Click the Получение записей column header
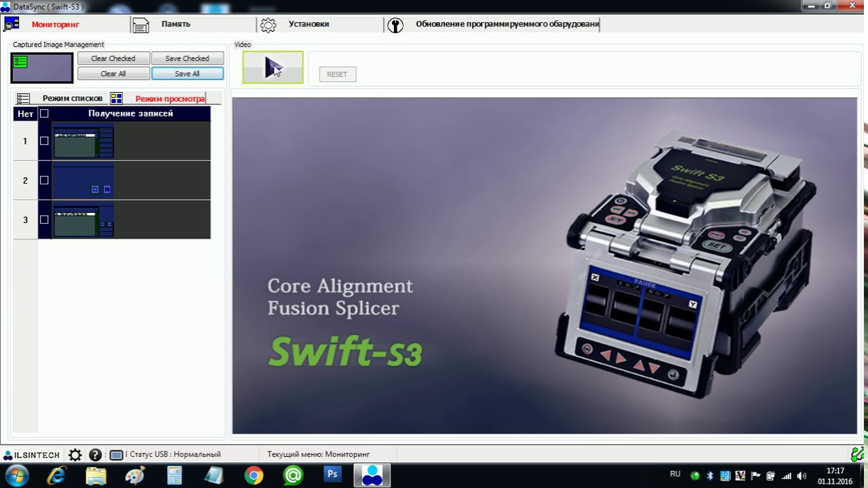 131,114
